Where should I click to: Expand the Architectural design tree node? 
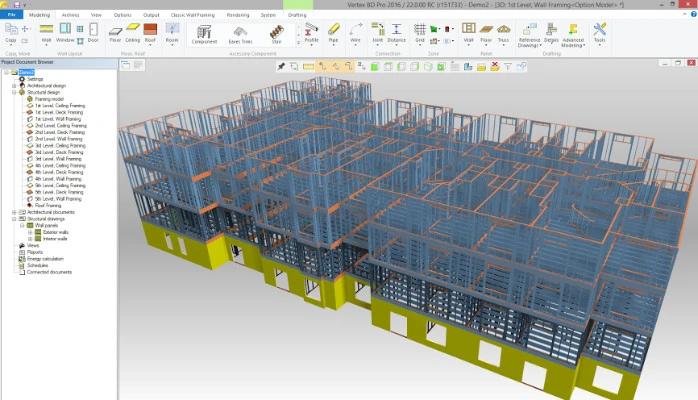pyautogui.click(x=14, y=85)
